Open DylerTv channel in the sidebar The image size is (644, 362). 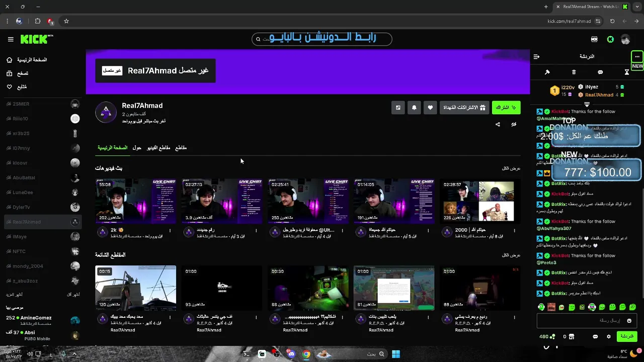[x=43, y=207]
